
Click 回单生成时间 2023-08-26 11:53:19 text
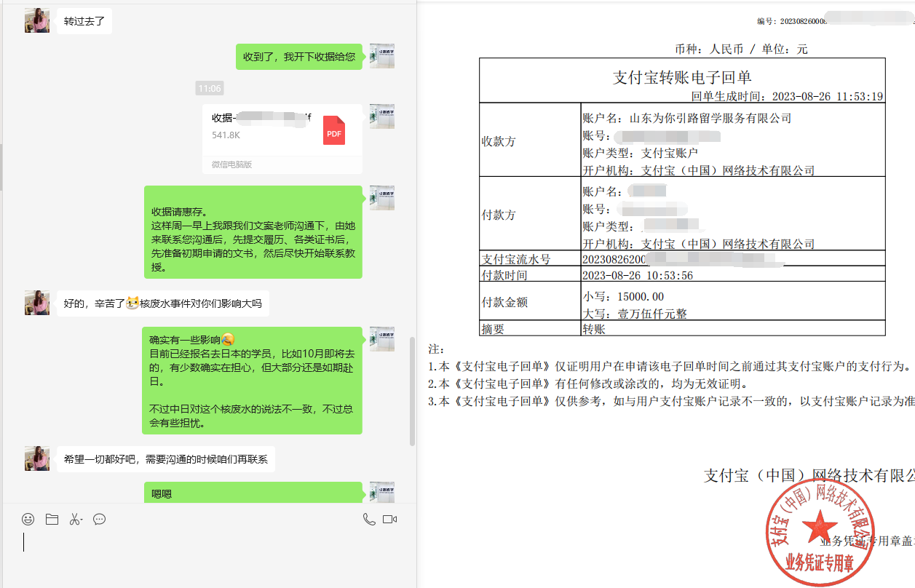[787, 96]
